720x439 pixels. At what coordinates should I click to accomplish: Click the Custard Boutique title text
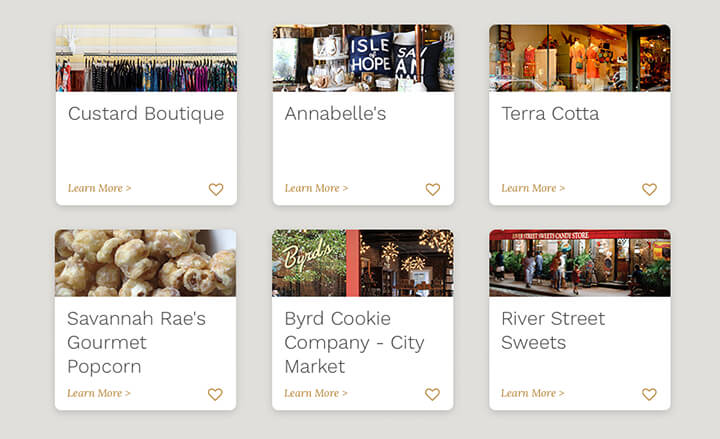click(146, 114)
